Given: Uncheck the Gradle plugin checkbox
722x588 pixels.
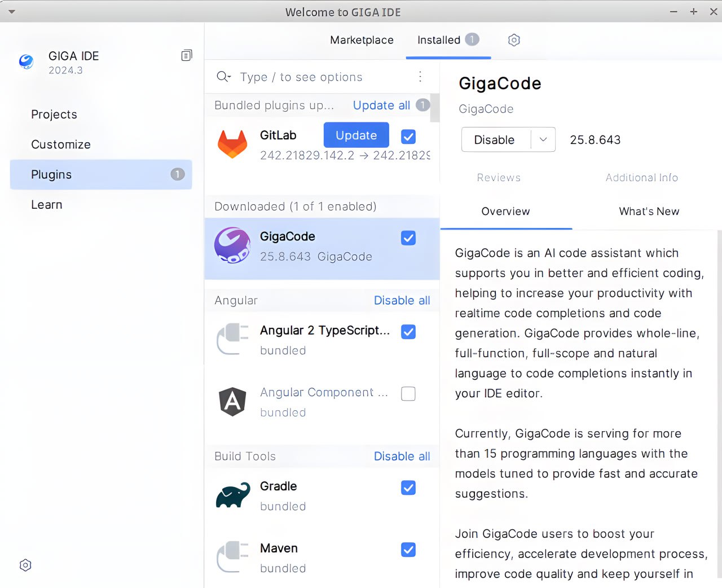Looking at the screenshot, I should [x=408, y=488].
